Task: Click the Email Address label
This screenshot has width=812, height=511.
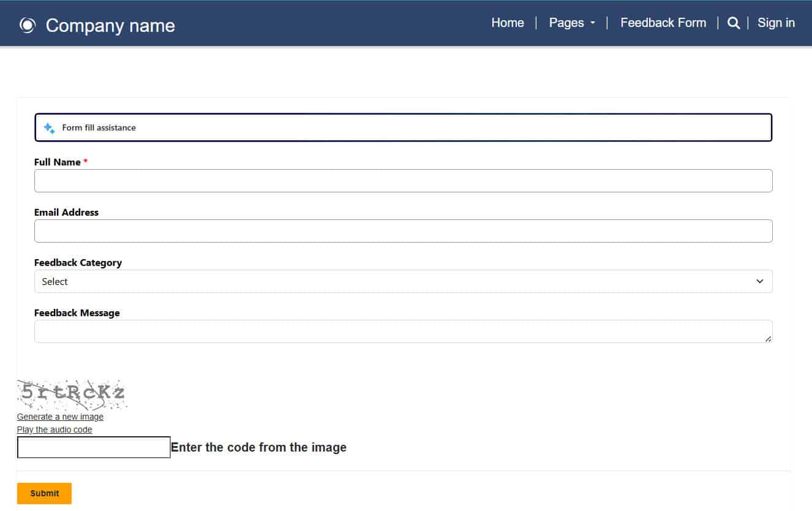Action: (66, 213)
